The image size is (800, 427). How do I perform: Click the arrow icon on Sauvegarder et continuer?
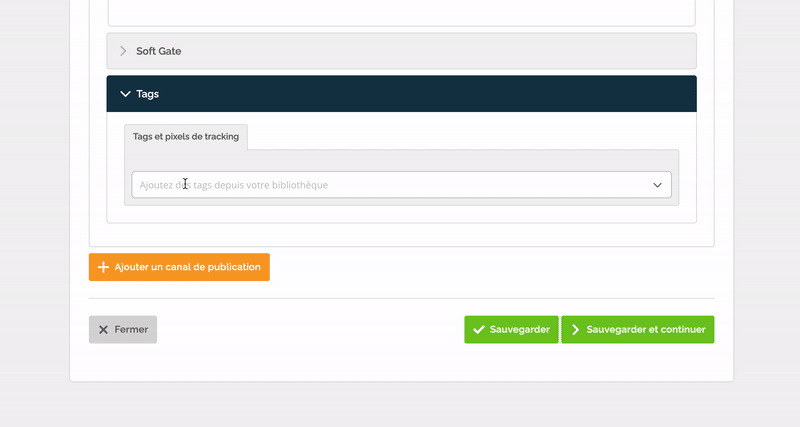576,330
